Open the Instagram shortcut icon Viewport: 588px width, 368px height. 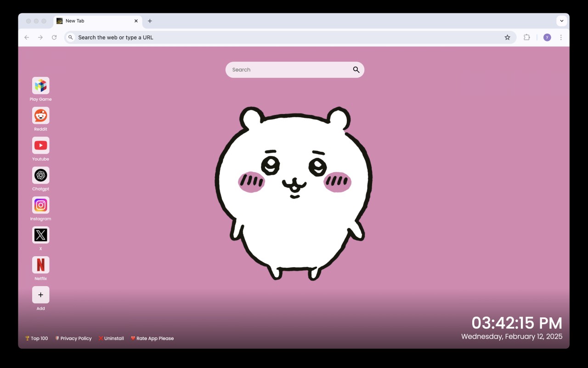tap(40, 205)
